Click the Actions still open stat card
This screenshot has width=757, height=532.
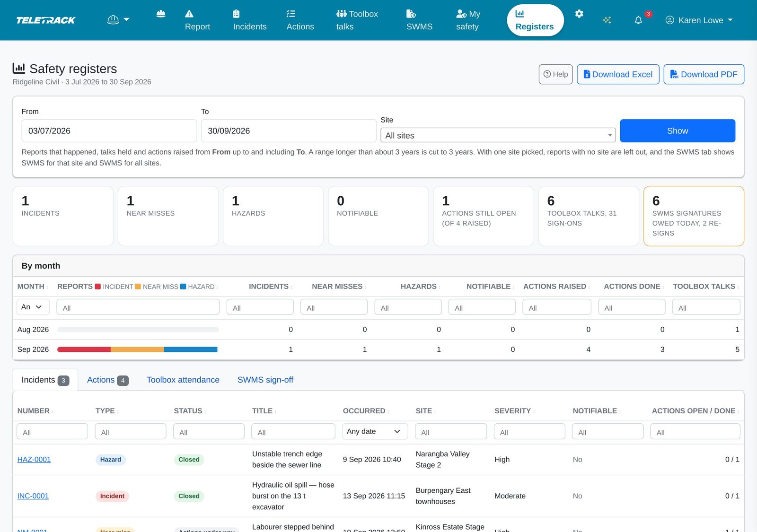click(484, 216)
